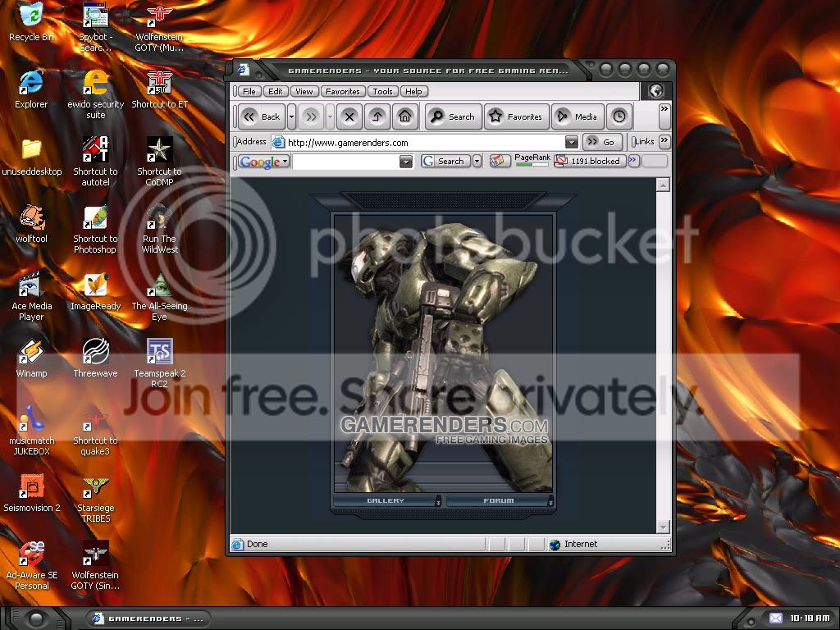840x630 pixels.
Task: Open the Media toolbar pane
Action: click(x=577, y=116)
